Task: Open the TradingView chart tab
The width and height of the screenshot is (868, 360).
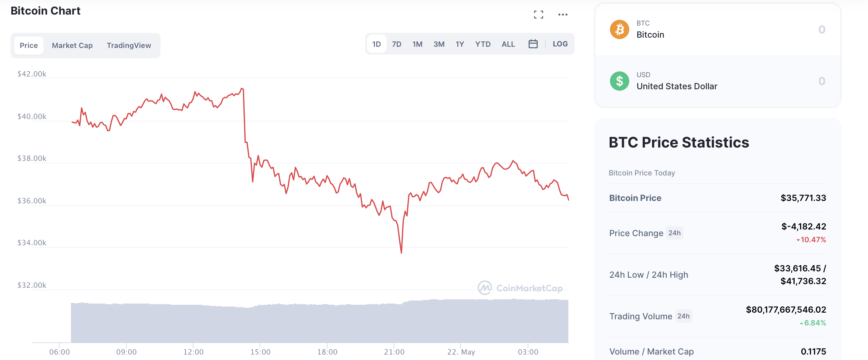Action: point(129,46)
